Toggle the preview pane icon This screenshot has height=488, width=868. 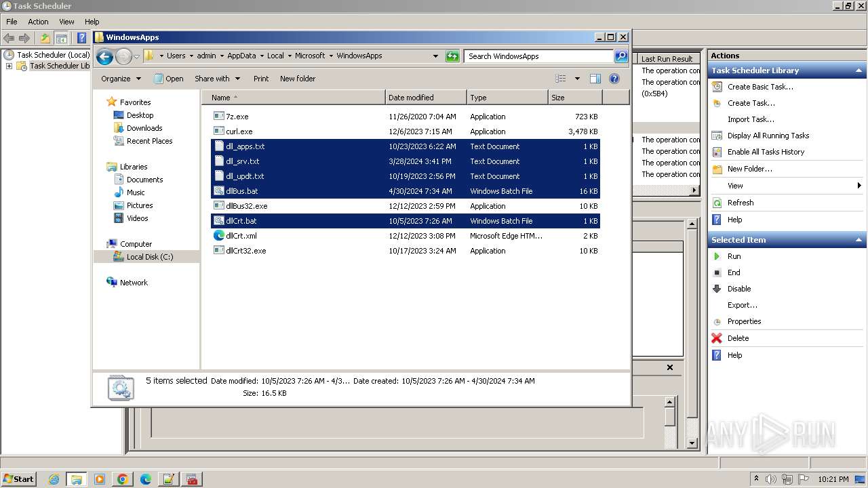click(x=595, y=79)
